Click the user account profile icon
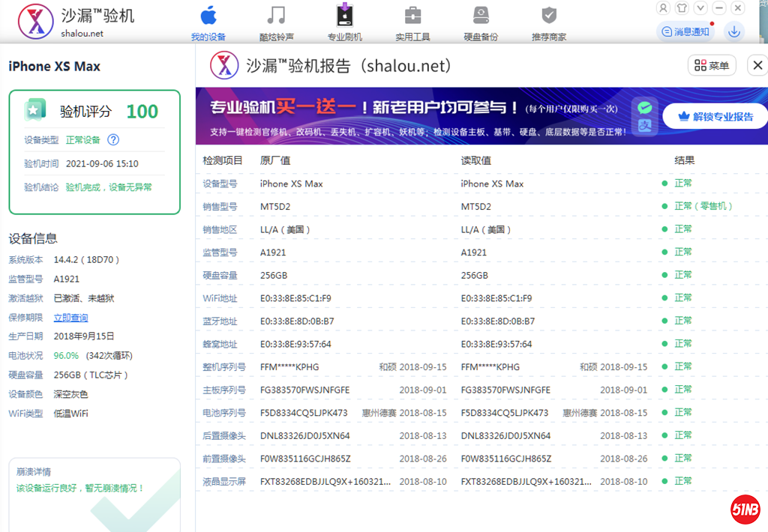768x532 pixels. [x=663, y=8]
